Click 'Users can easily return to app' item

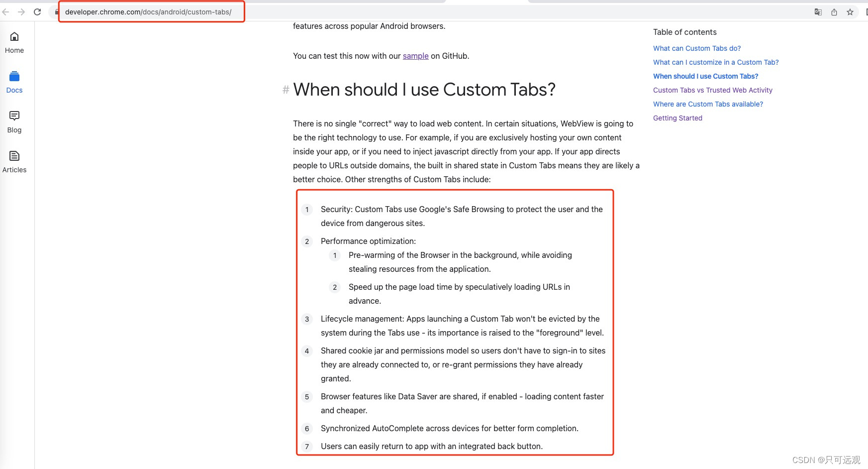click(x=432, y=446)
